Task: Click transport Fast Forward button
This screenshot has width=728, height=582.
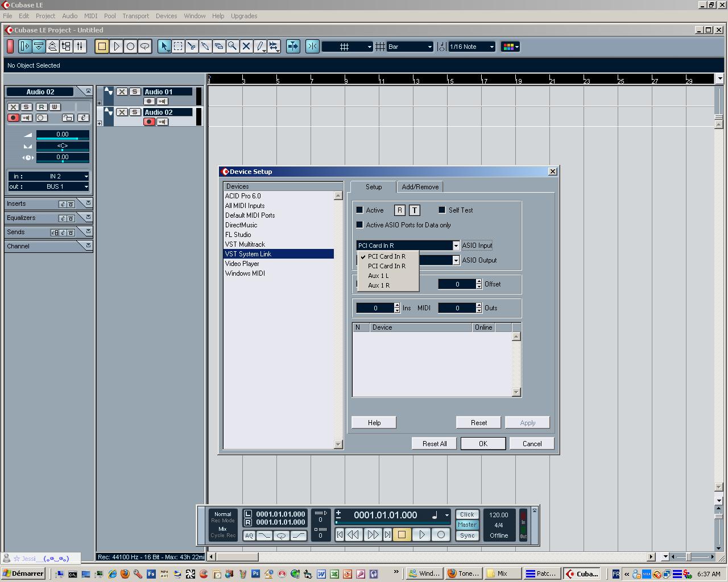Action: point(373,534)
